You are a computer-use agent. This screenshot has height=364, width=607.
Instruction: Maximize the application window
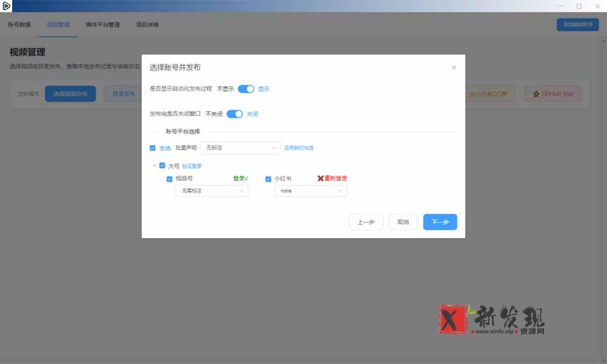point(579,6)
